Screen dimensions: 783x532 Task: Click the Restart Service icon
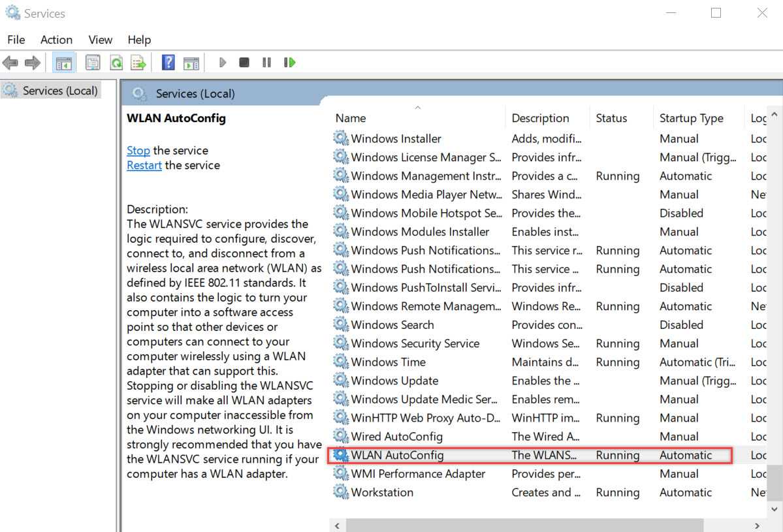click(x=290, y=63)
